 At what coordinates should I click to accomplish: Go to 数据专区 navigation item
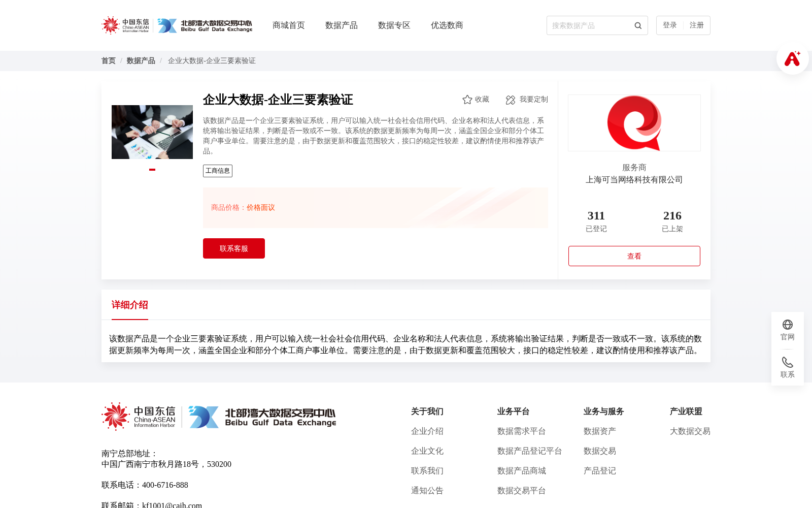394,25
